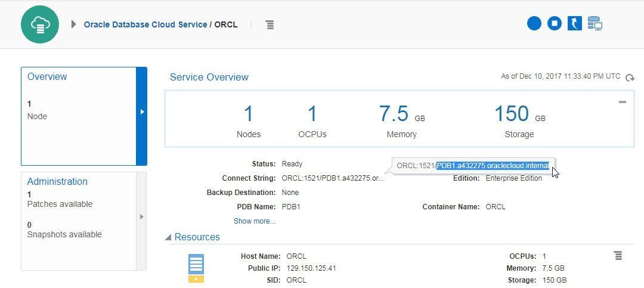
Task: Click the stop service icon
Action: 555,23
